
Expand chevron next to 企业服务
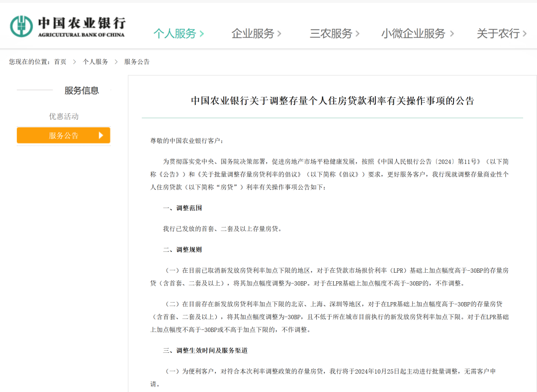pyautogui.click(x=279, y=34)
